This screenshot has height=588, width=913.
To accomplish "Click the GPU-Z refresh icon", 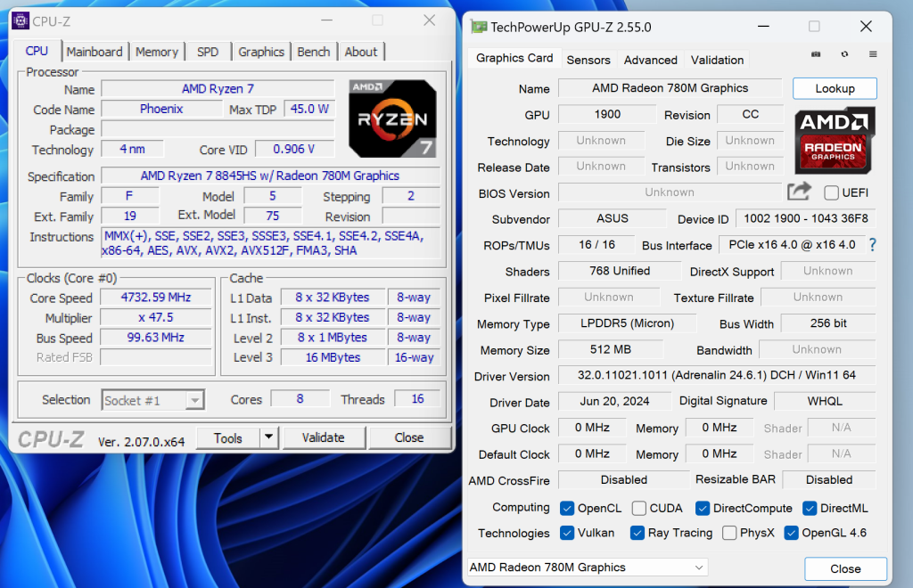I will (x=844, y=54).
